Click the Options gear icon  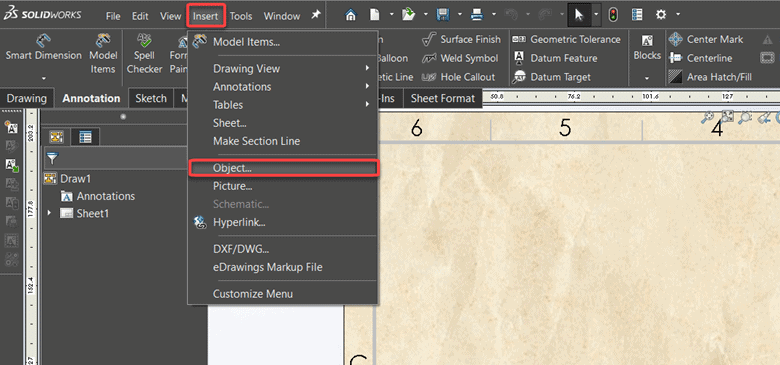[x=661, y=15]
